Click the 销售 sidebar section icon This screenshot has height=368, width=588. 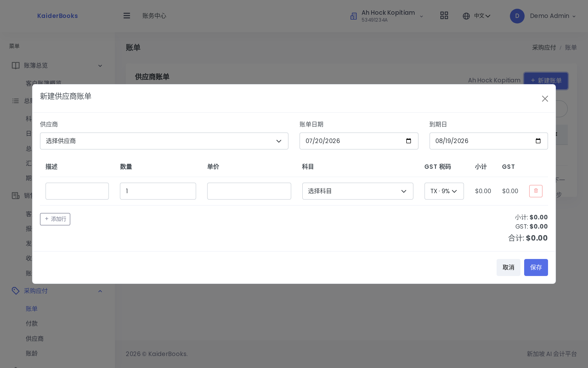16,195
